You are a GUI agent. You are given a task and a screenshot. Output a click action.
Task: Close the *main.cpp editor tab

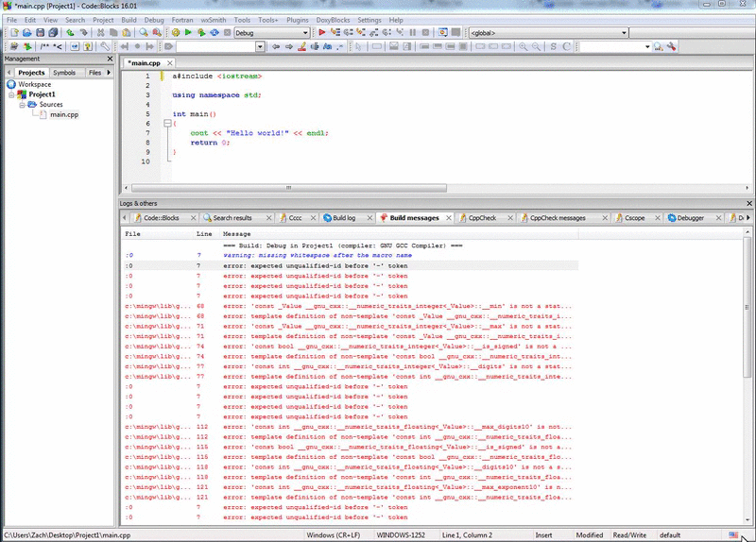(170, 63)
